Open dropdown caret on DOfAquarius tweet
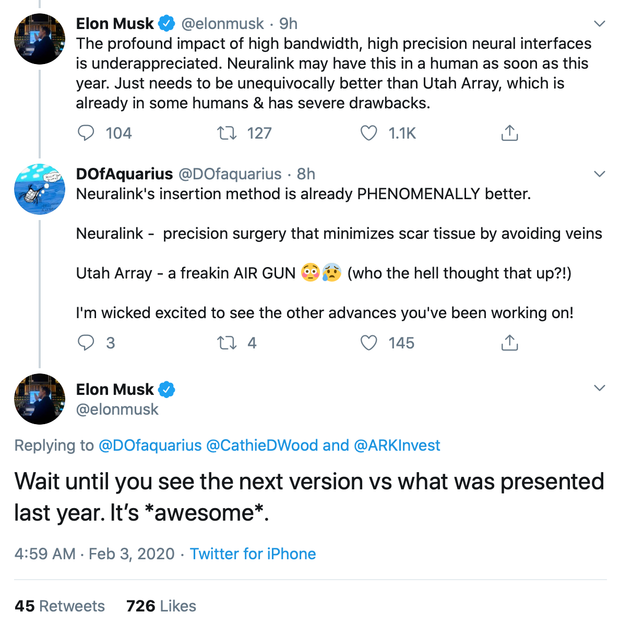This screenshot has height=629, width=620. tap(599, 174)
